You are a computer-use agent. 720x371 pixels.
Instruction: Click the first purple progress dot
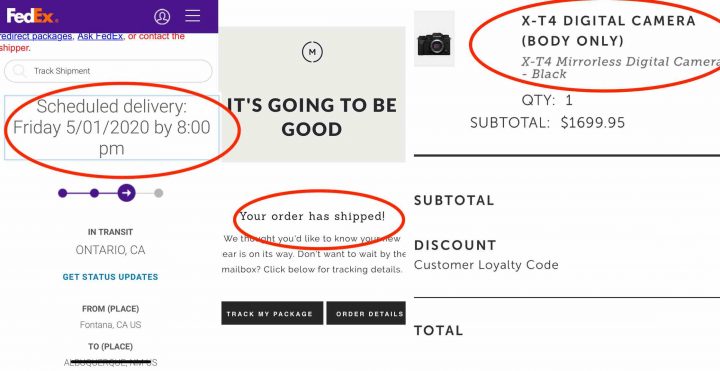click(x=63, y=193)
